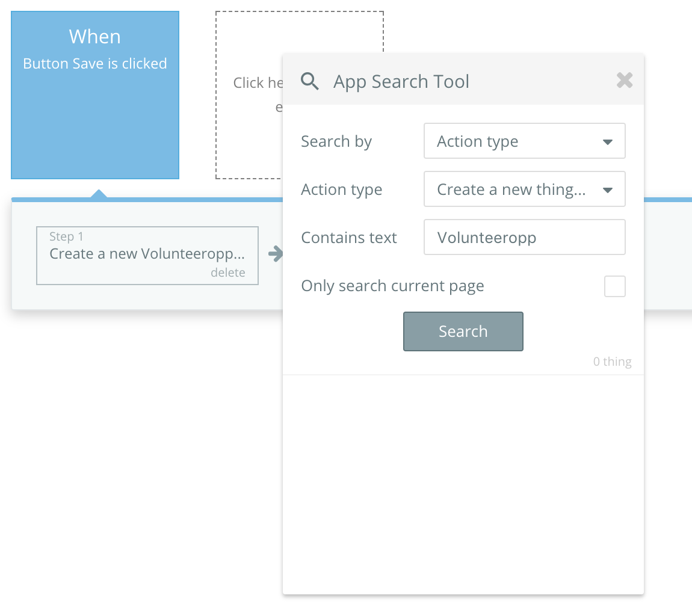Viewport: 692px width, 616px height.
Task: Select the Step 1 Create a new Volunteeropp action
Action: tap(147, 254)
